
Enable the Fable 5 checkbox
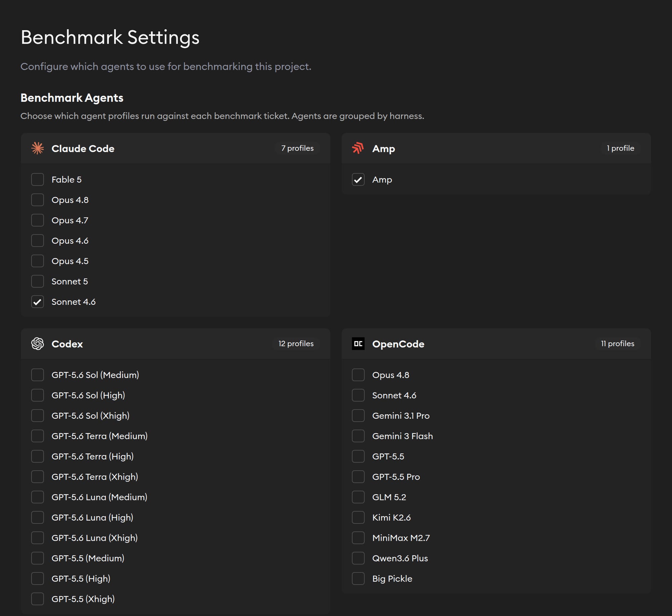coord(38,179)
